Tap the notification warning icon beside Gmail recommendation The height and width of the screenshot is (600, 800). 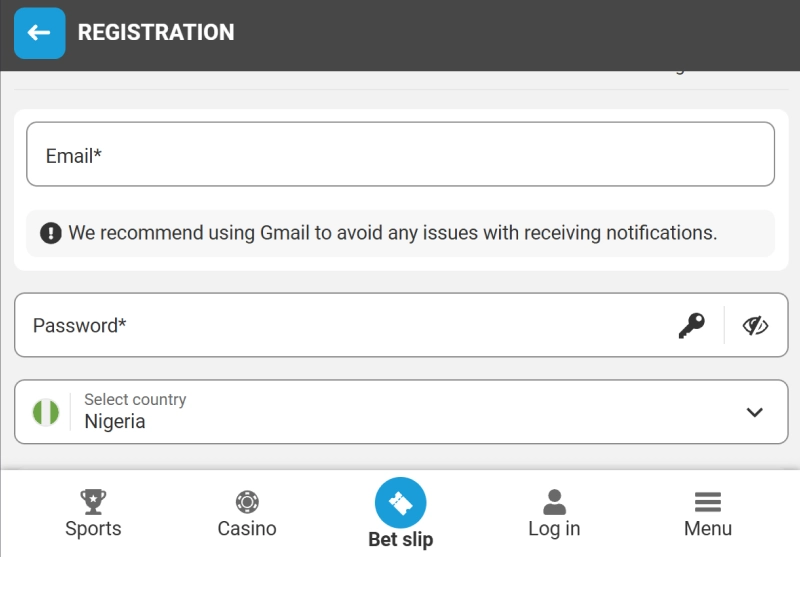click(50, 232)
